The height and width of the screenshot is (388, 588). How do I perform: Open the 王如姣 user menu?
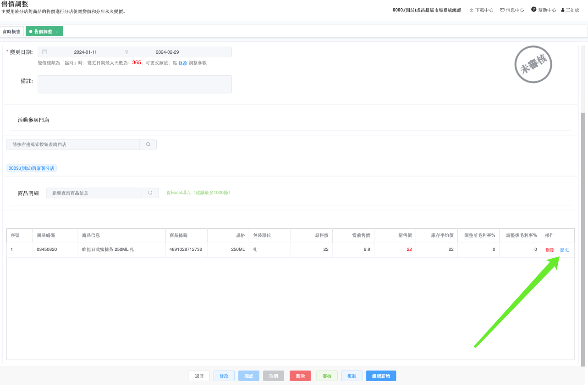(570, 10)
